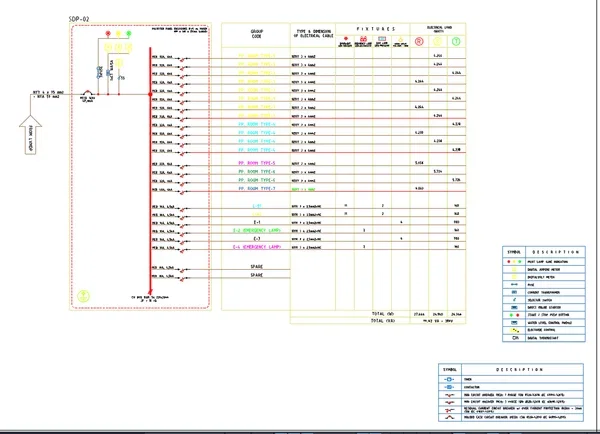The image size is (600, 434).
Task: Click the TYPE & DIMENSION OF ELECTRICAL CABLE header
Action: click(313, 34)
